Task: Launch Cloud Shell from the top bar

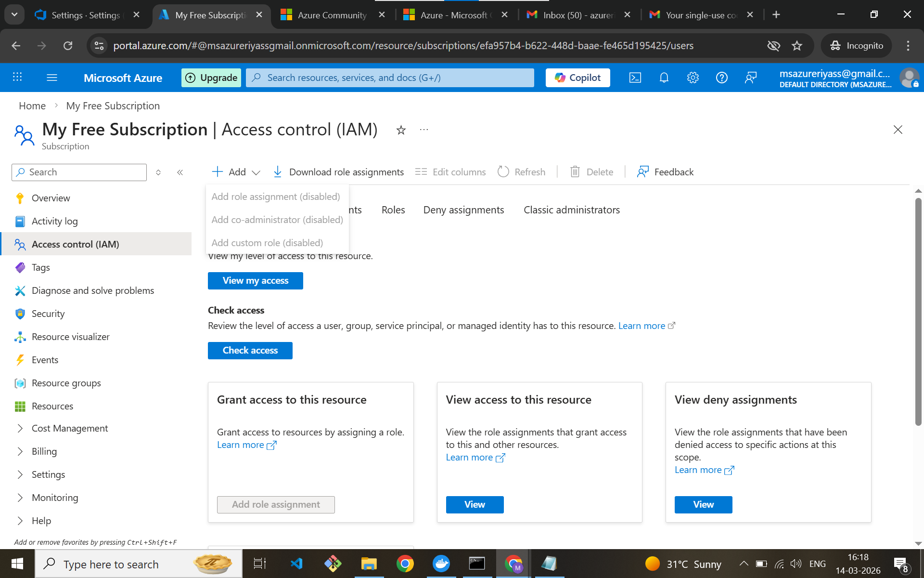Action: pyautogui.click(x=635, y=78)
